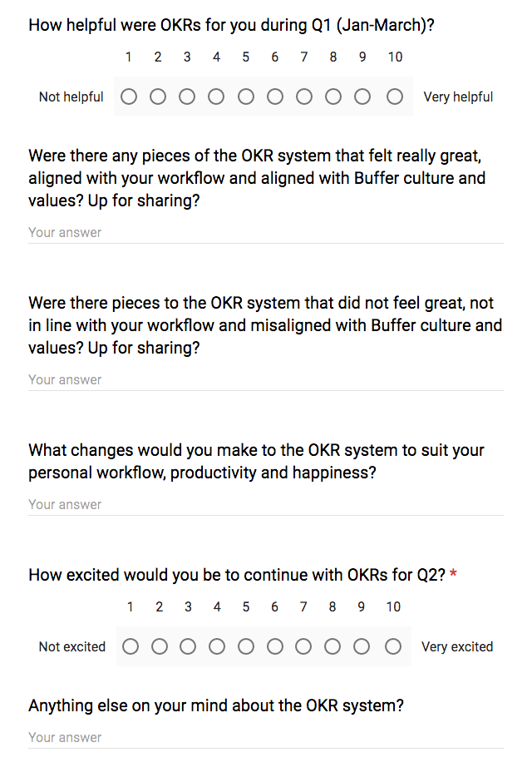This screenshot has height=782, width=532.
Task: Select the 'Not helpful' label text
Action: [71, 97]
